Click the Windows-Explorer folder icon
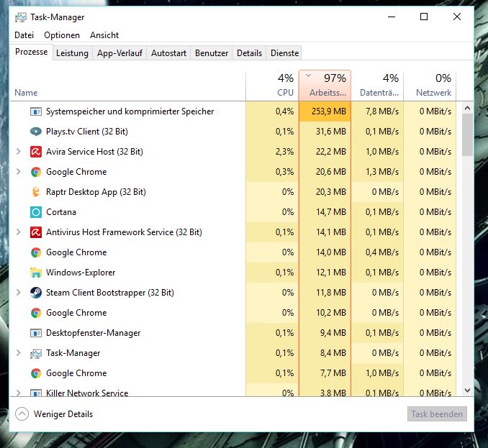488x448 pixels. [x=36, y=273]
